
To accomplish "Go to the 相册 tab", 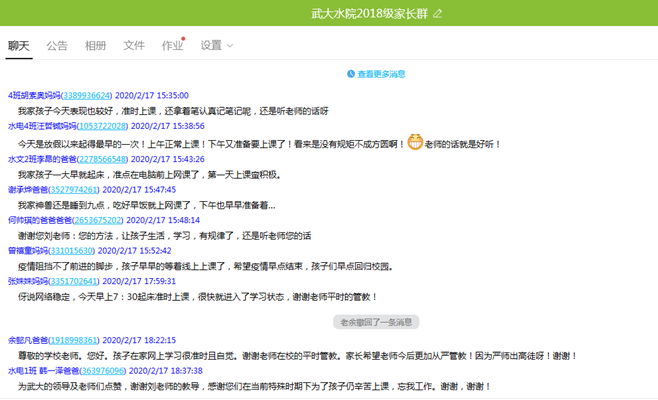I will [x=95, y=46].
